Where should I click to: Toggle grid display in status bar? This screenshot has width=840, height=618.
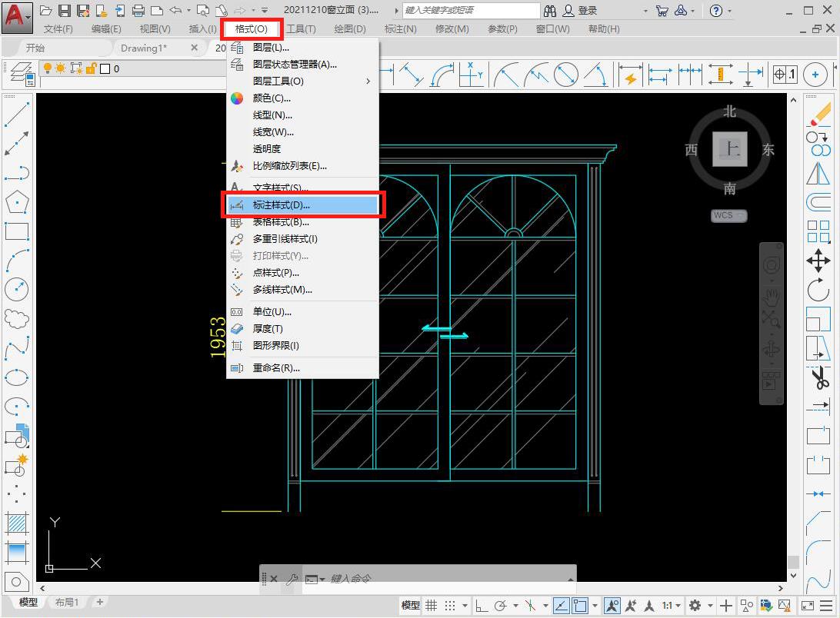(x=432, y=606)
